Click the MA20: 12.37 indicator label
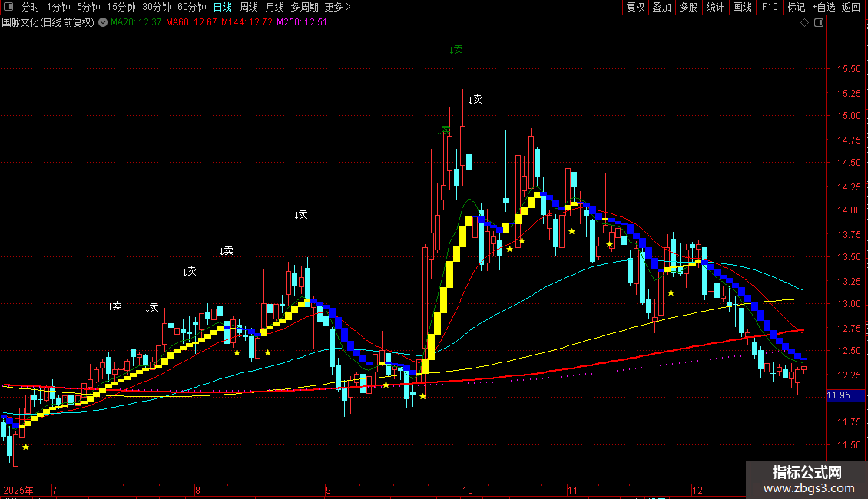 tap(136, 23)
